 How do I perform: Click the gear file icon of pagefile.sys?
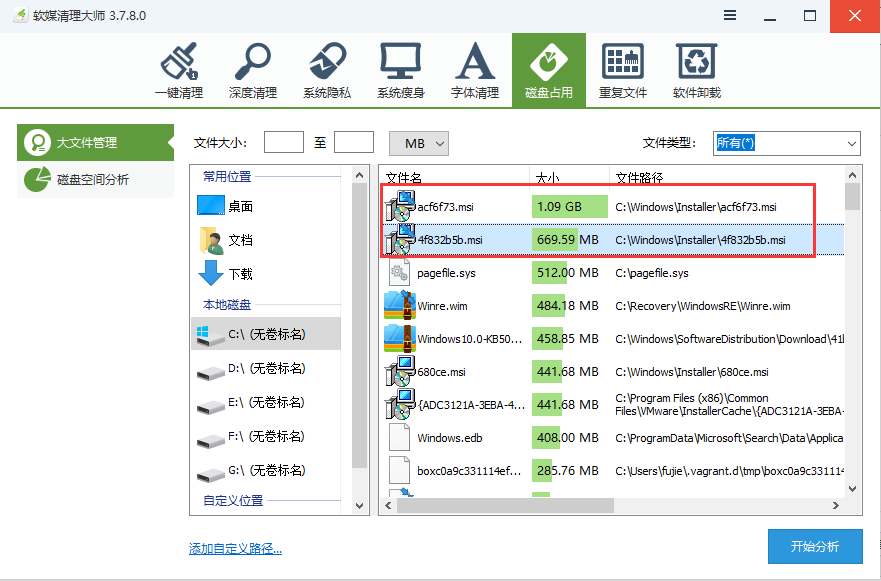(399, 273)
